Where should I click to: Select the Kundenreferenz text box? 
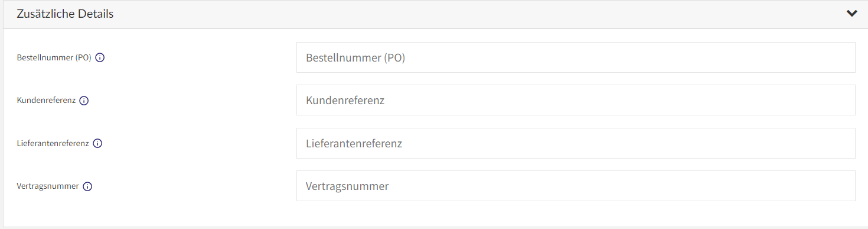point(576,100)
